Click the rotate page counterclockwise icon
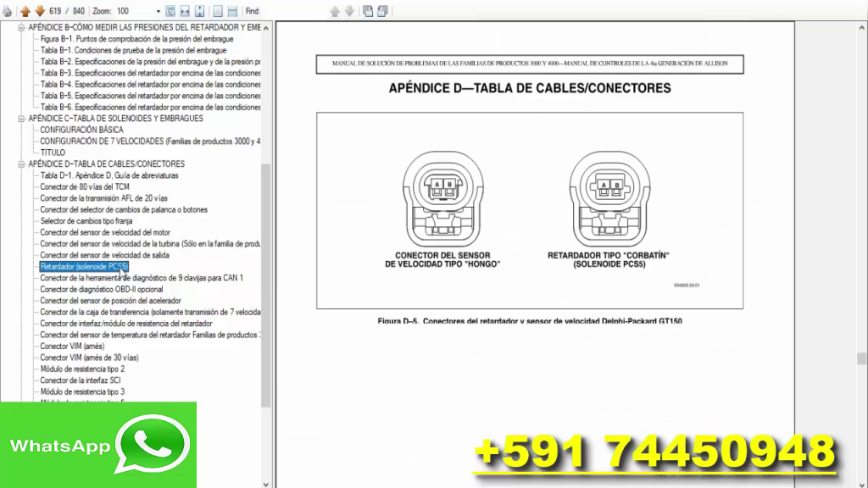 381,10
